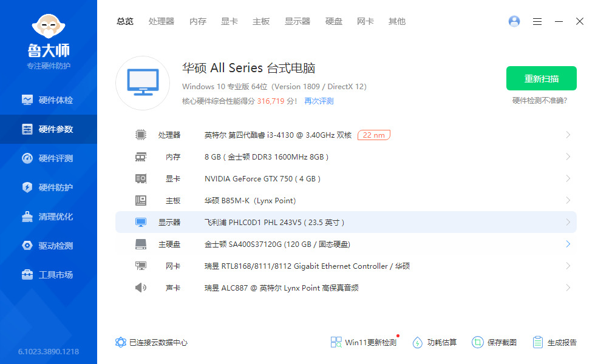Select 硬件参数 sidebar item

pos(49,129)
